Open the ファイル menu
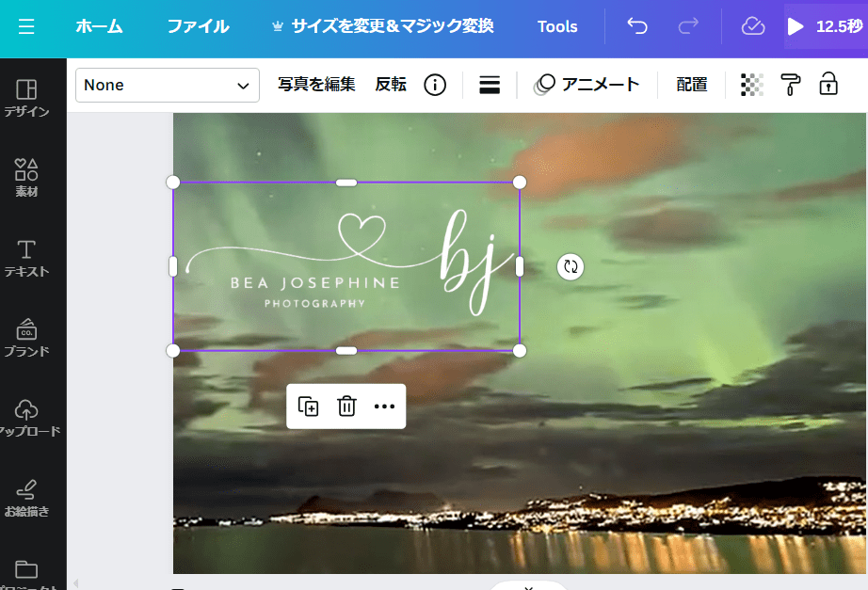 click(199, 26)
